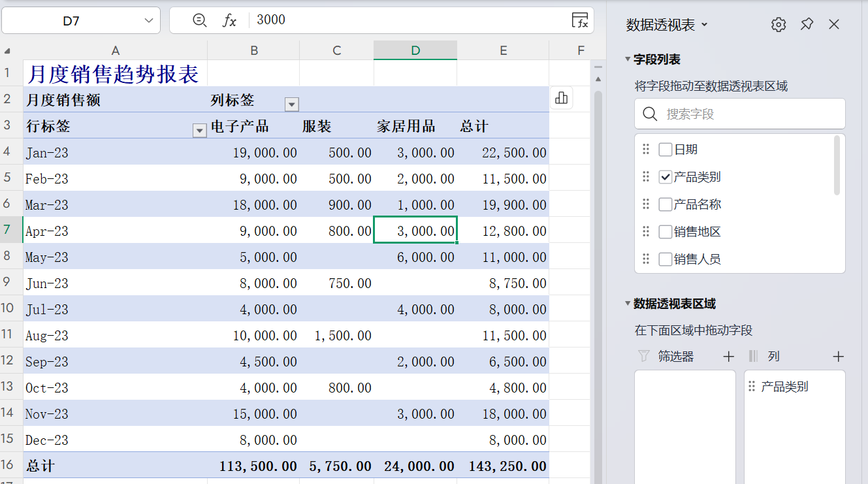868x484 pixels.
Task: Click the formula bar showing 3000
Action: coord(411,20)
